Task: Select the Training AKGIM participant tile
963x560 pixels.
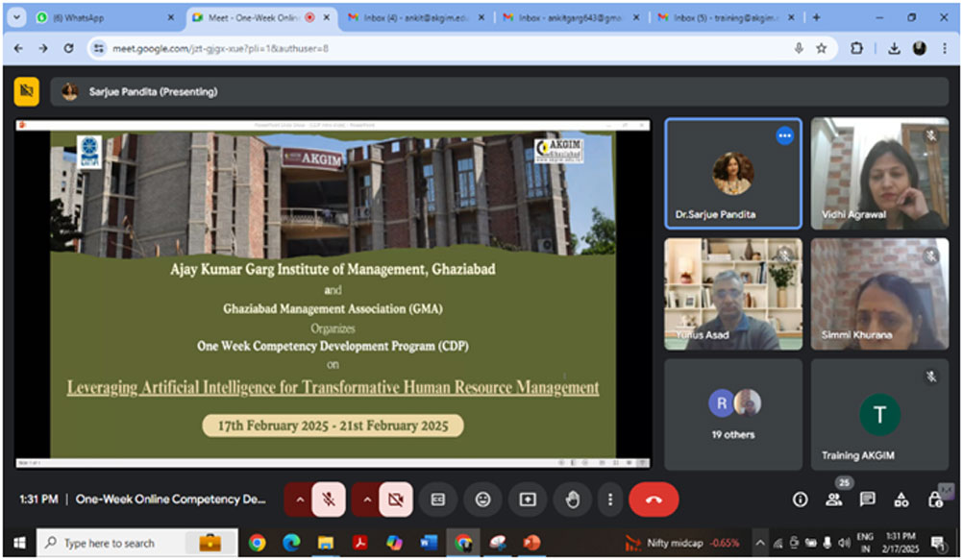Action: pyautogui.click(x=879, y=414)
